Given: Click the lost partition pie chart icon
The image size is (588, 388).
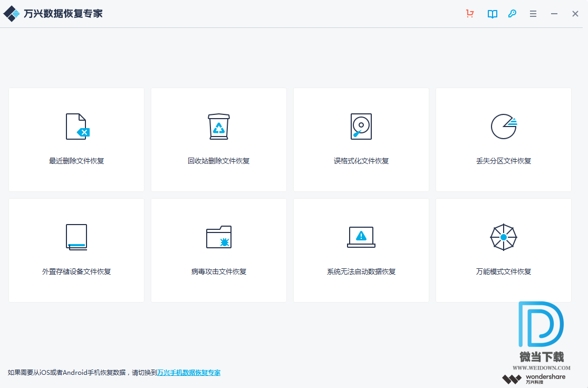Looking at the screenshot, I should (x=504, y=127).
